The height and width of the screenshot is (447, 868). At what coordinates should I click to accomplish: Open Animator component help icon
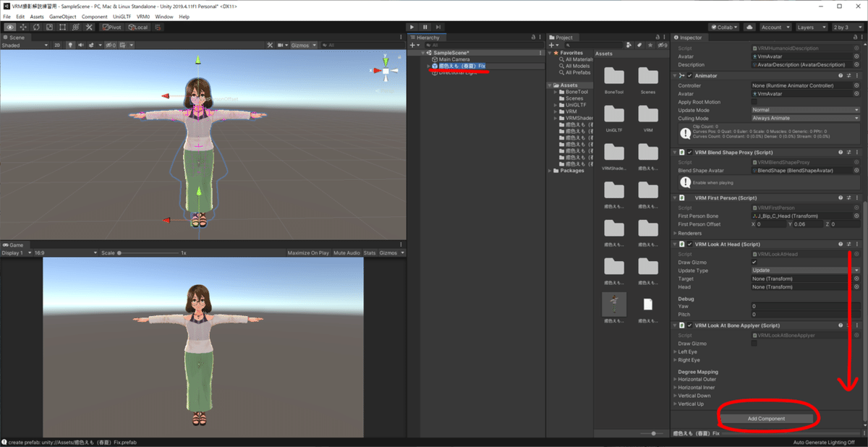(840, 75)
